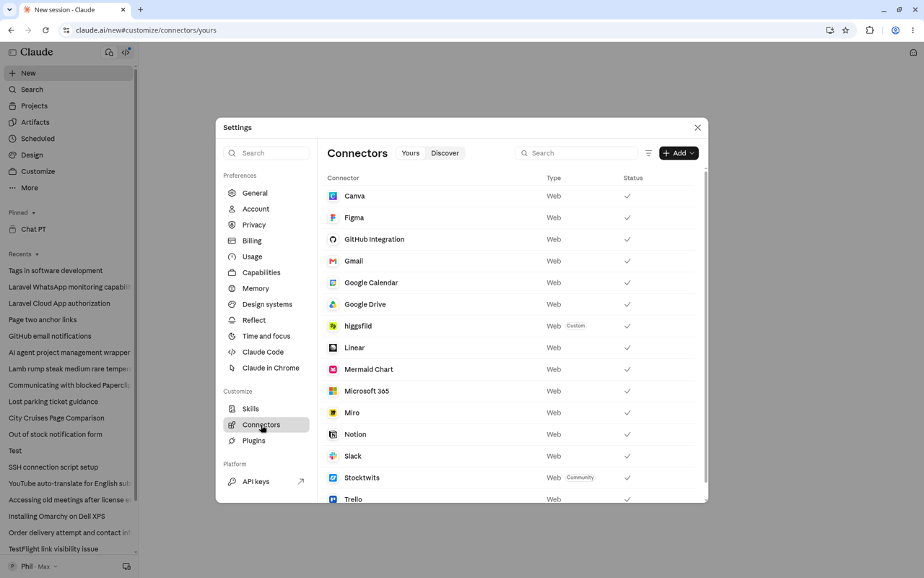Open the Chrome extensions puzzle icon
This screenshot has width=924, height=578.
(870, 30)
